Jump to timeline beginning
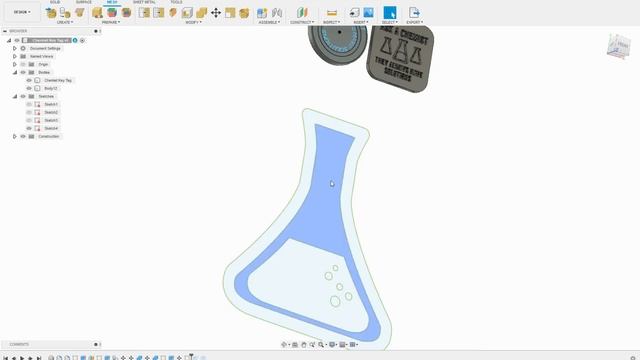640x360 pixels. point(6,358)
